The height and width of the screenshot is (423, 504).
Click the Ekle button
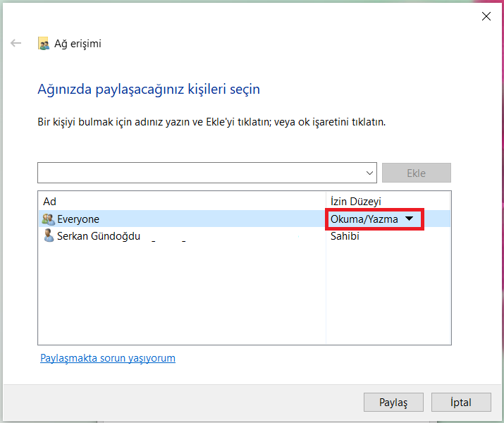[x=417, y=173]
